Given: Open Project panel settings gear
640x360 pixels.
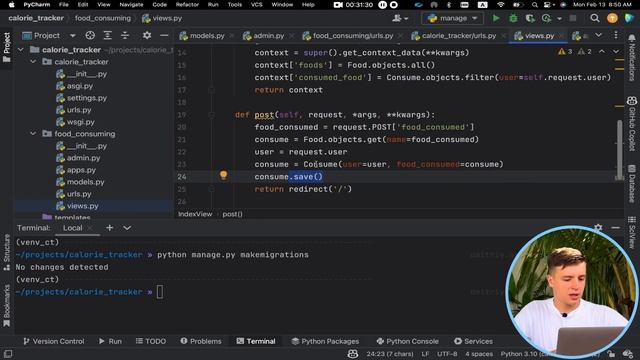Looking at the screenshot, I should [x=147, y=36].
